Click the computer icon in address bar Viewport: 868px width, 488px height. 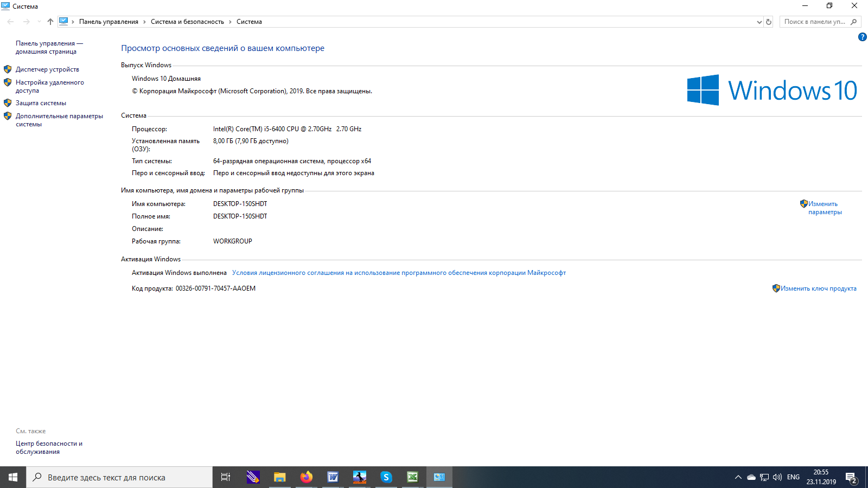click(x=63, y=22)
